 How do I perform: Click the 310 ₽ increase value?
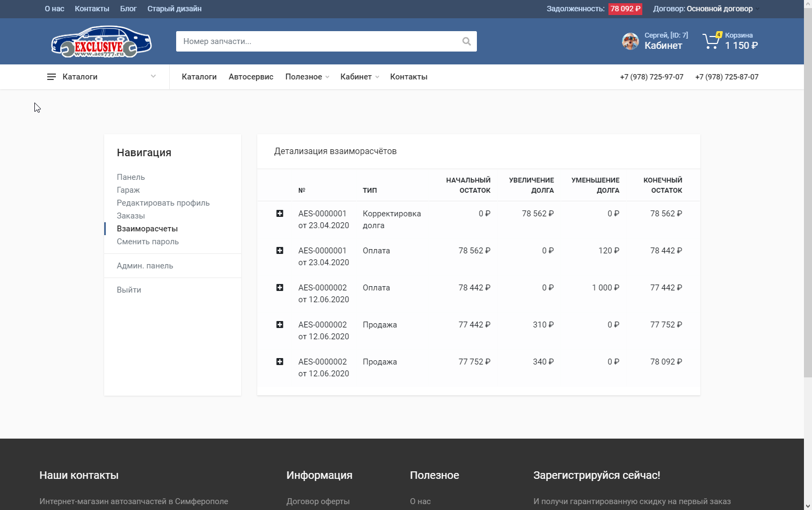point(543,325)
